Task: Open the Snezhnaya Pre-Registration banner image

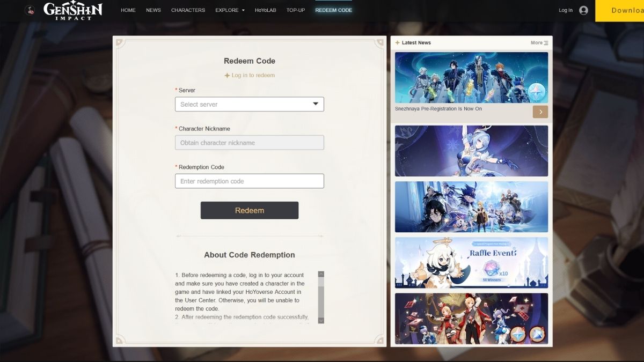Action: point(472,77)
